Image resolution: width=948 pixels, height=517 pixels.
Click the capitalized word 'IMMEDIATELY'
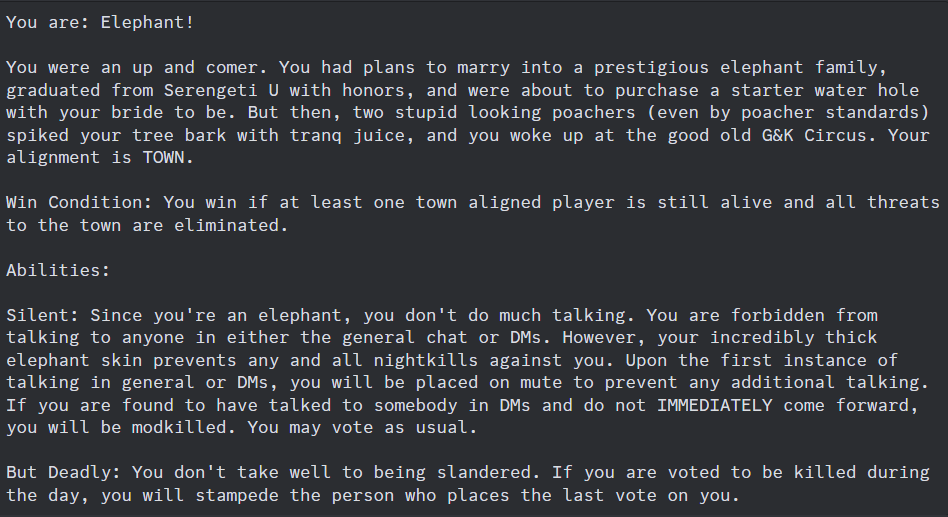pos(715,405)
